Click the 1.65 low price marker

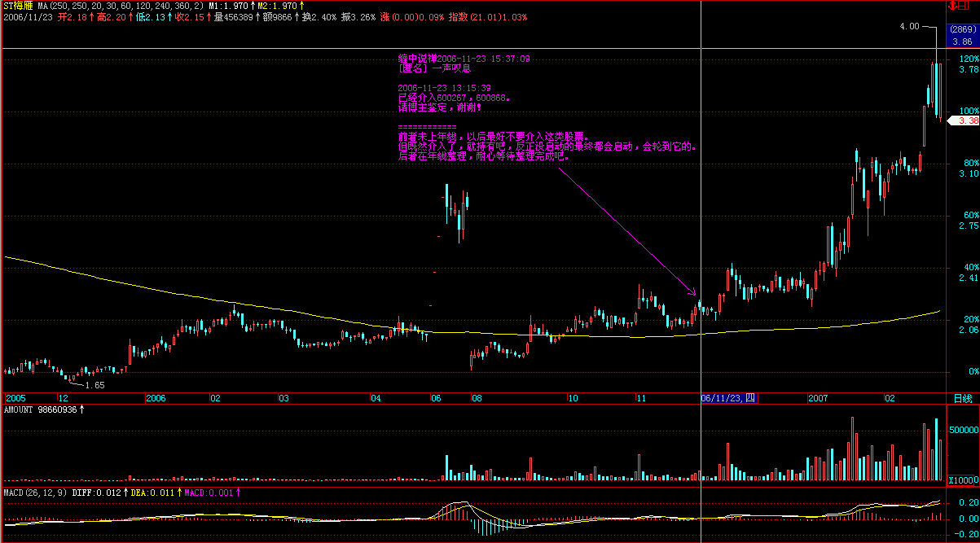tap(94, 385)
